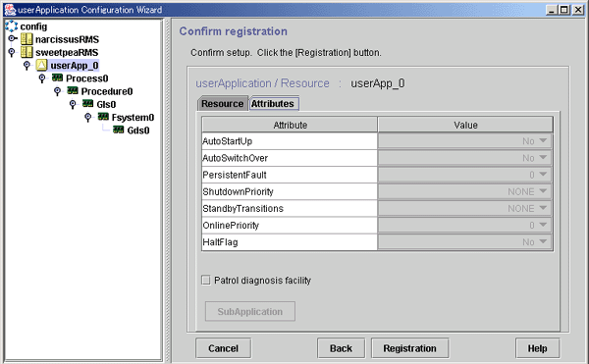Click the Fsystem0 resource icon
This screenshot has width=589, height=364.
pyautogui.click(x=103, y=117)
